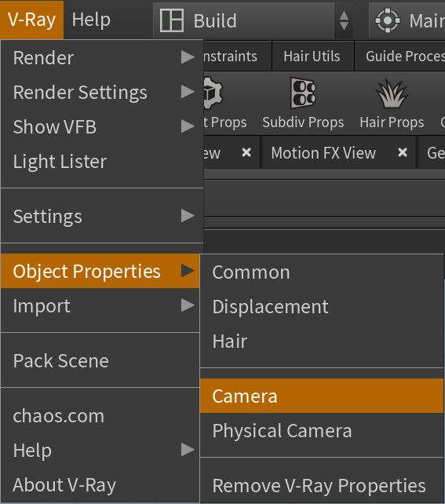Expand the Show VFB submenu
445x504 pixels.
click(102, 126)
